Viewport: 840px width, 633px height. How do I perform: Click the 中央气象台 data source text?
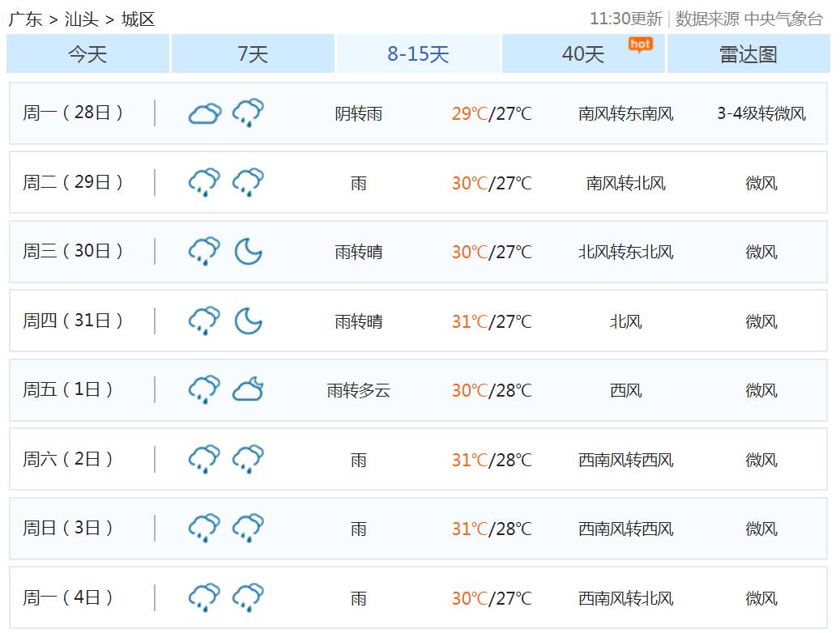click(x=782, y=19)
